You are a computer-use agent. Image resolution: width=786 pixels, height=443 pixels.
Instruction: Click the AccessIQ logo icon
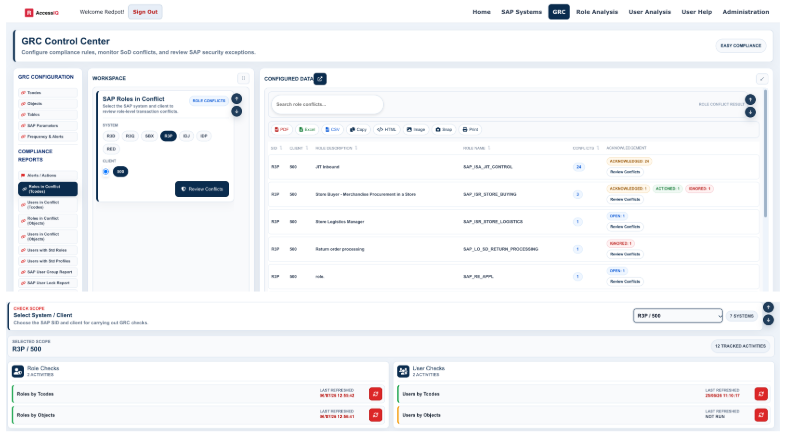coord(29,13)
